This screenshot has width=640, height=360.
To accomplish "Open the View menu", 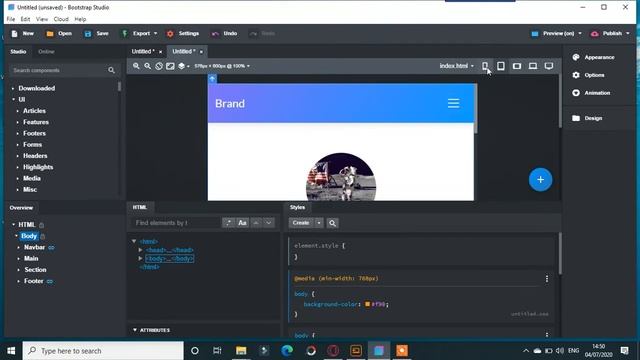I will (x=42, y=19).
